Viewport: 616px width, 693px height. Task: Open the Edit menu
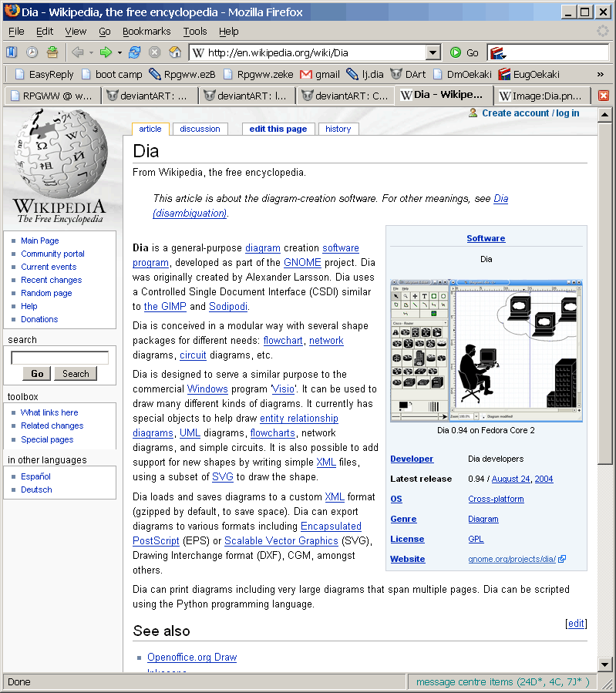(x=45, y=32)
